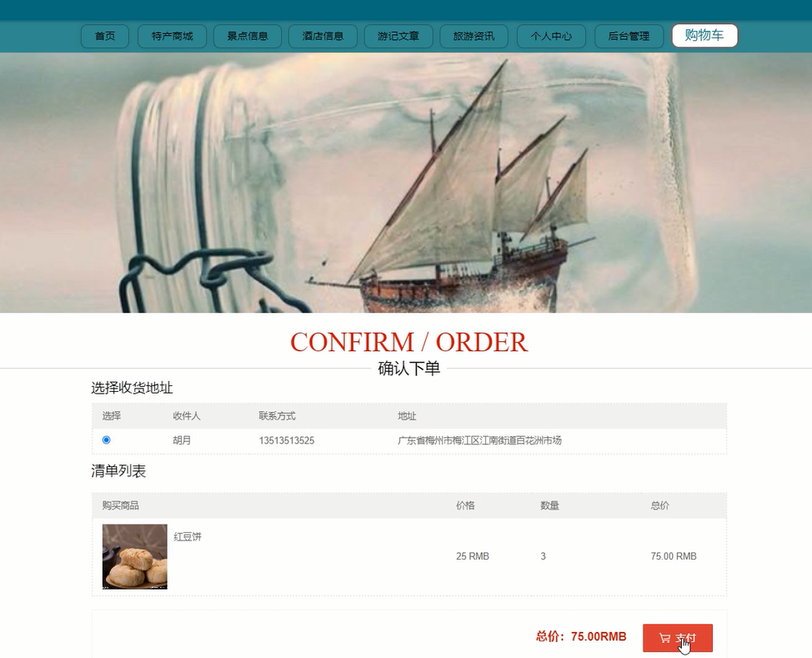
Task: Open the 红豆饼 product thumbnail image
Action: (135, 556)
